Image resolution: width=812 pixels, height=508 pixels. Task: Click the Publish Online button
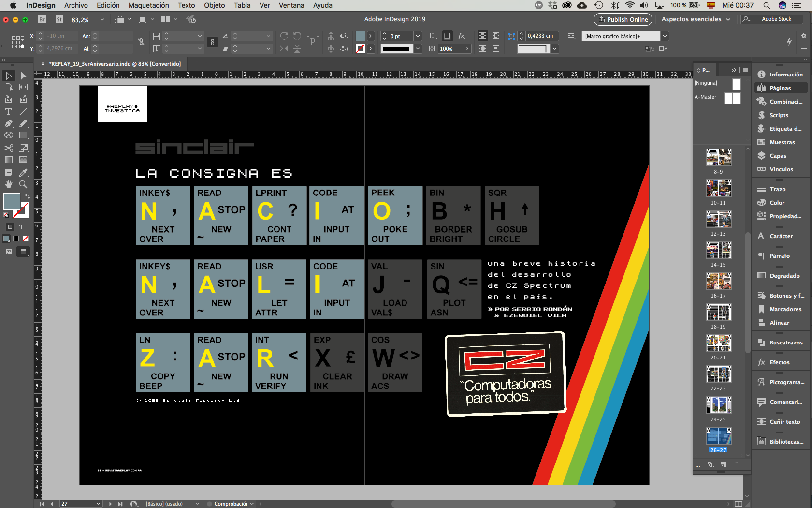pos(623,19)
